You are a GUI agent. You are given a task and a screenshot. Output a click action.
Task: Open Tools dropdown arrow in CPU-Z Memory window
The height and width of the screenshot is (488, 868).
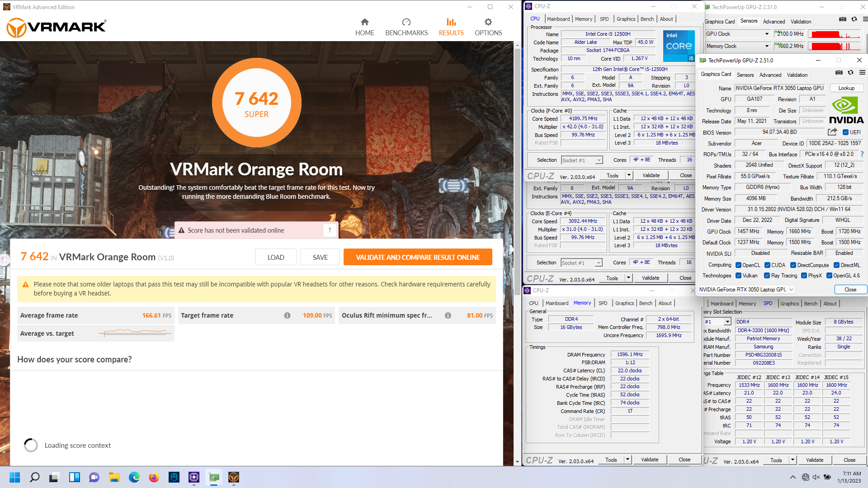click(x=627, y=460)
